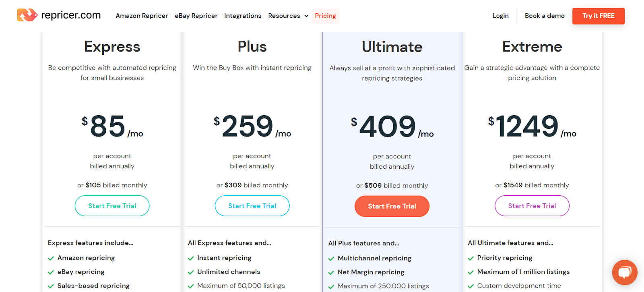Click checkmark icon beside Net Margin repricing

click(331, 273)
